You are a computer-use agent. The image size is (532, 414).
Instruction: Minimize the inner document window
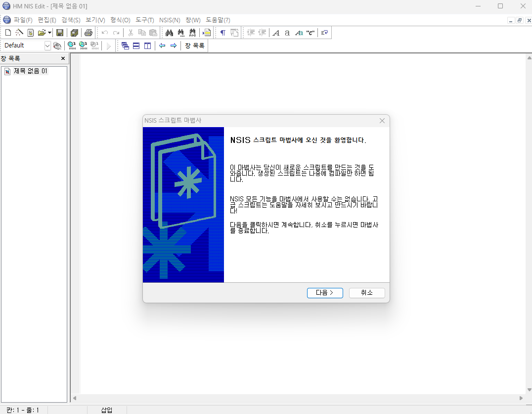tap(511, 20)
